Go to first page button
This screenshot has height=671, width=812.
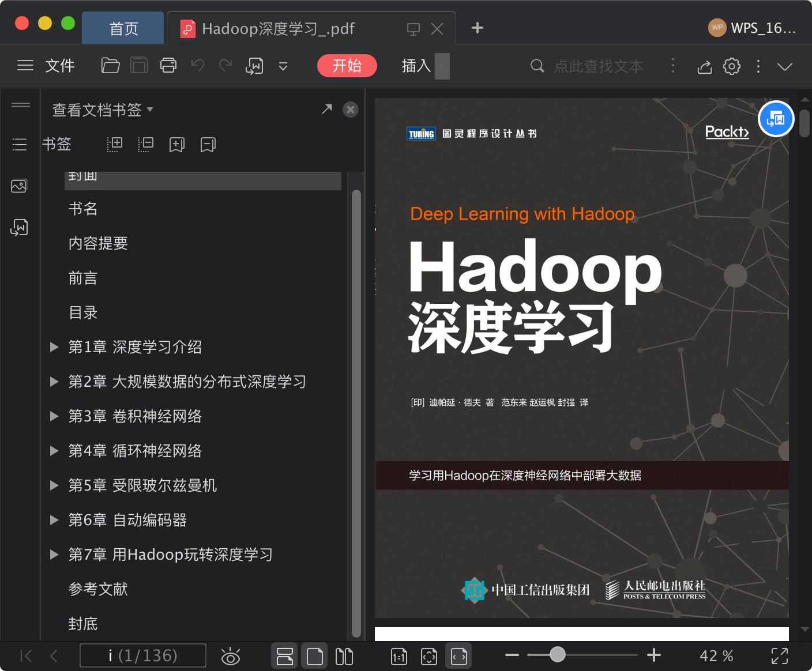26,656
